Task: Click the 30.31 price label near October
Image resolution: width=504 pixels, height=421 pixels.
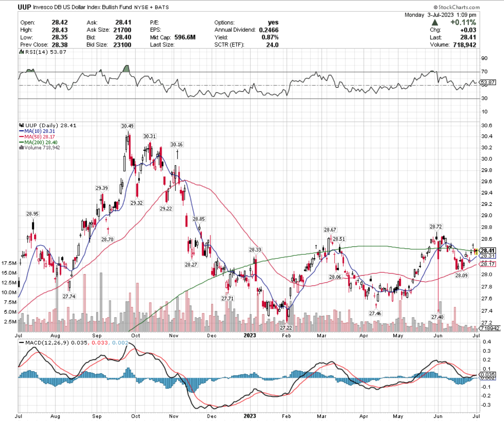Action: (x=149, y=136)
